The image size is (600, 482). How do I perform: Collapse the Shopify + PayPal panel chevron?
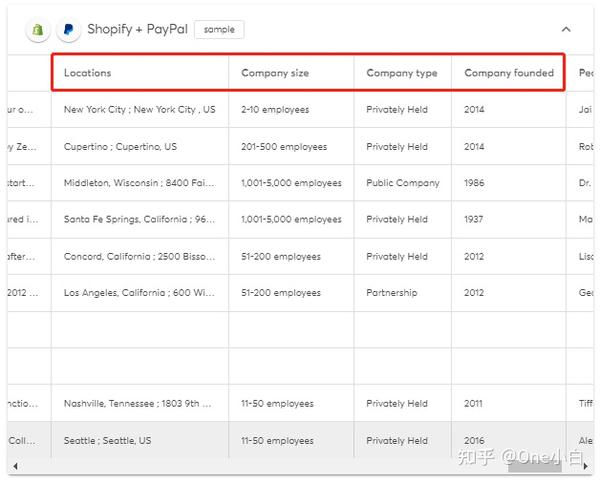pos(566,30)
